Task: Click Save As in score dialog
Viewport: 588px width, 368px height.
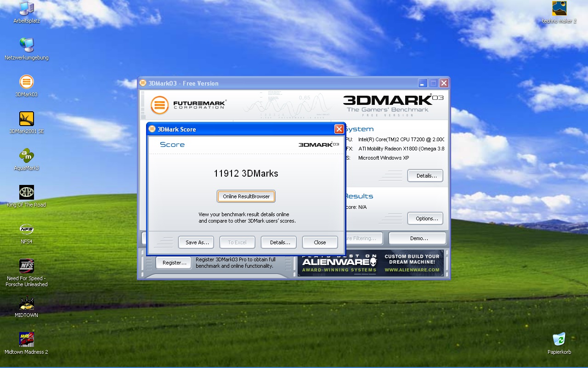Action: coord(197,242)
